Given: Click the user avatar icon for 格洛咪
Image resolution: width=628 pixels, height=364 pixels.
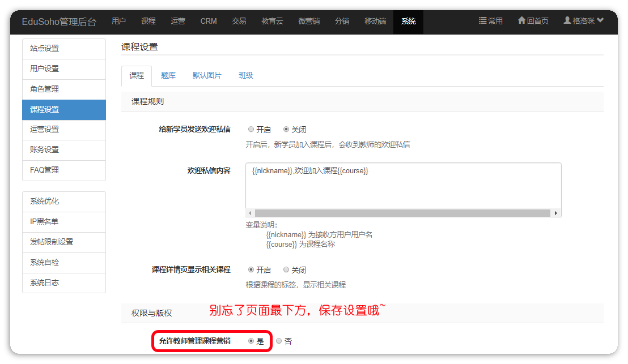Looking at the screenshot, I should 567,21.
